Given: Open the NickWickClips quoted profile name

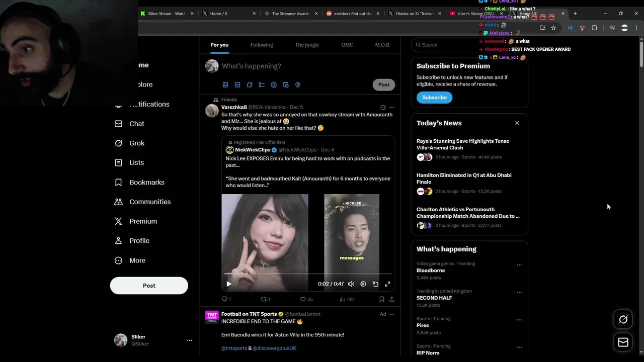Looking at the screenshot, I should tap(253, 150).
